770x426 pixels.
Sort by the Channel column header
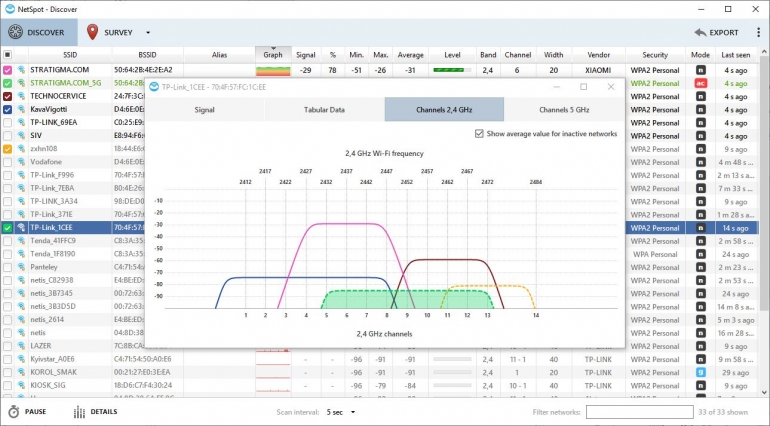click(518, 55)
